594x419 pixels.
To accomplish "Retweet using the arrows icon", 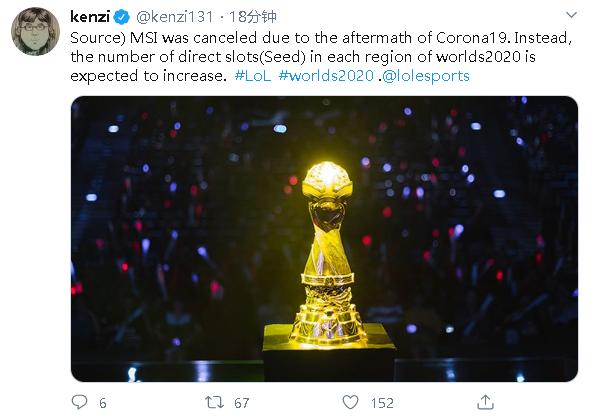I will pos(214,402).
